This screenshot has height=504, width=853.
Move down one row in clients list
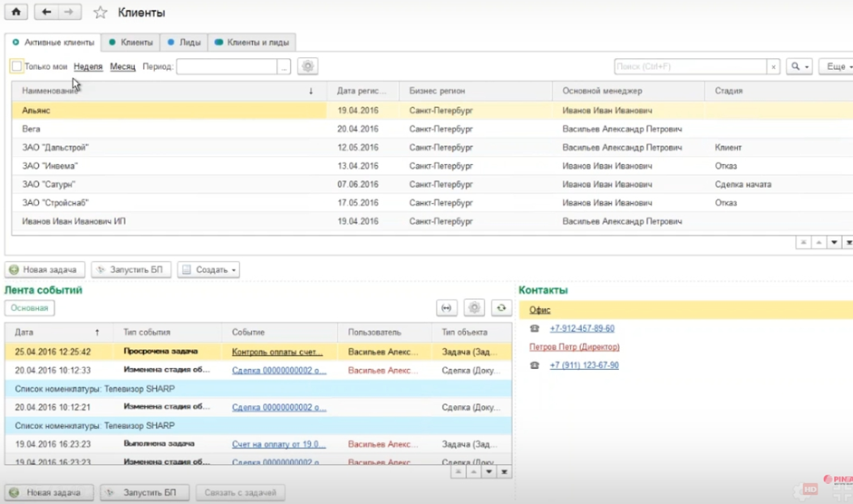point(834,242)
